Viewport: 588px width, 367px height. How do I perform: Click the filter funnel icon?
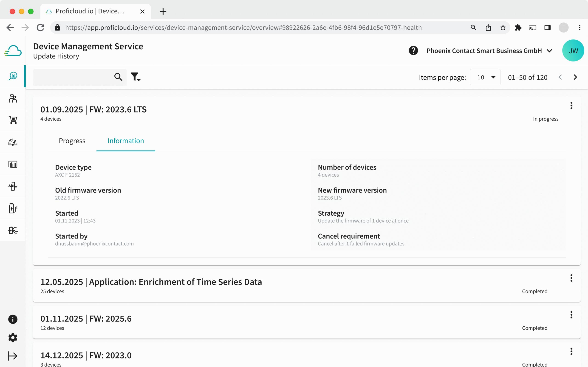coord(135,77)
